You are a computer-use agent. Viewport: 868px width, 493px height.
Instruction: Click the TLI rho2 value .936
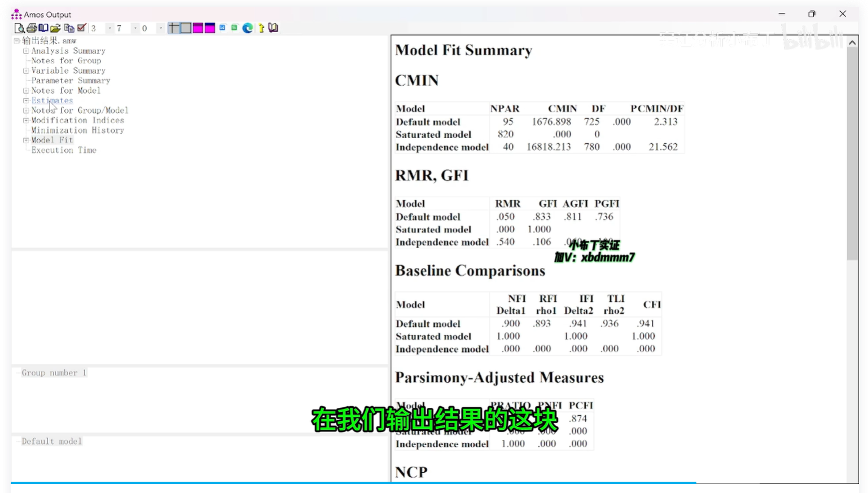(610, 323)
